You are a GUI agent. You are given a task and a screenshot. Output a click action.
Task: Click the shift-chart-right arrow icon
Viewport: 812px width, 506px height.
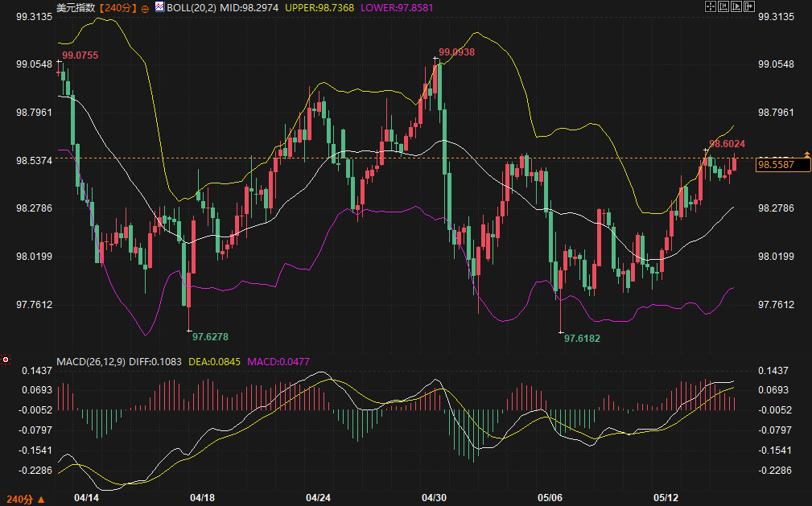coord(749,6)
